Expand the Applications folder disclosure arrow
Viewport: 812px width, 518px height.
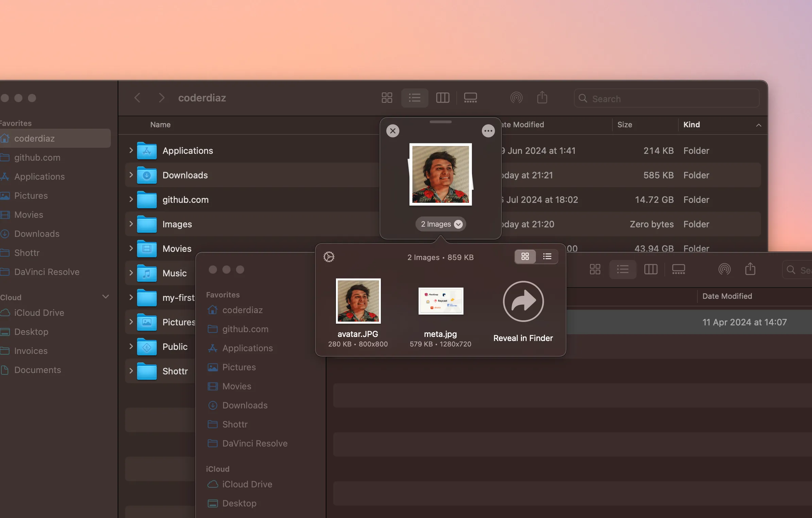point(131,150)
